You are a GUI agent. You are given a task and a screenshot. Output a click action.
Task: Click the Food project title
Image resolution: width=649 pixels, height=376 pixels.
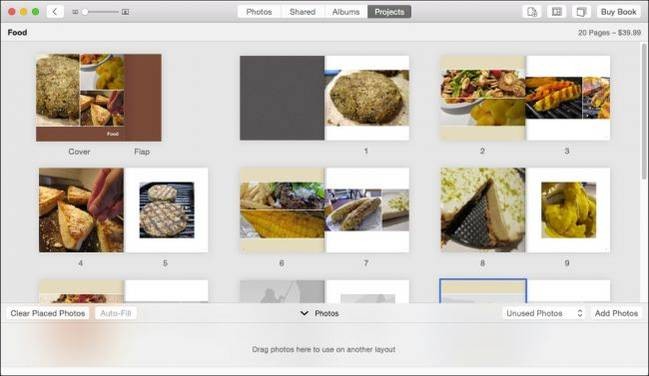17,32
